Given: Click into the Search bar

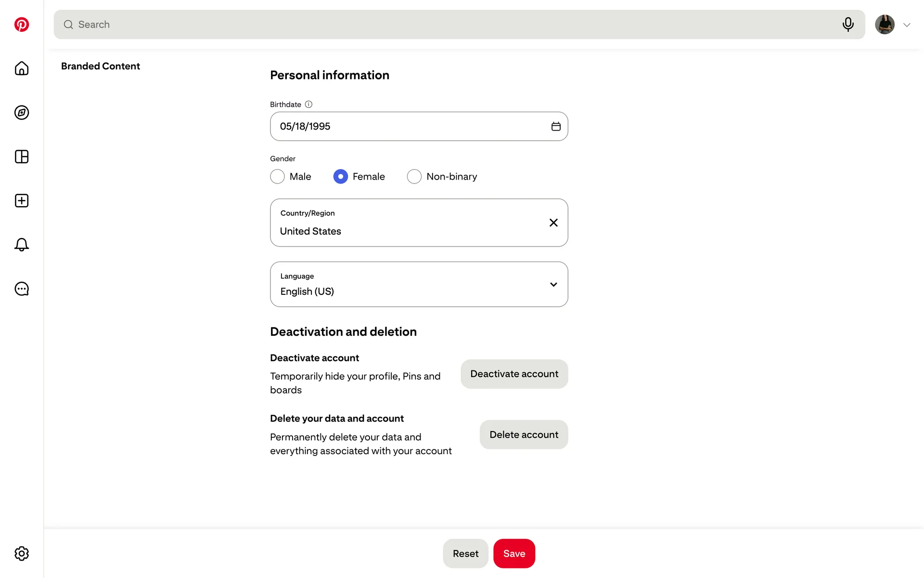Looking at the screenshot, I should click(x=452, y=25).
